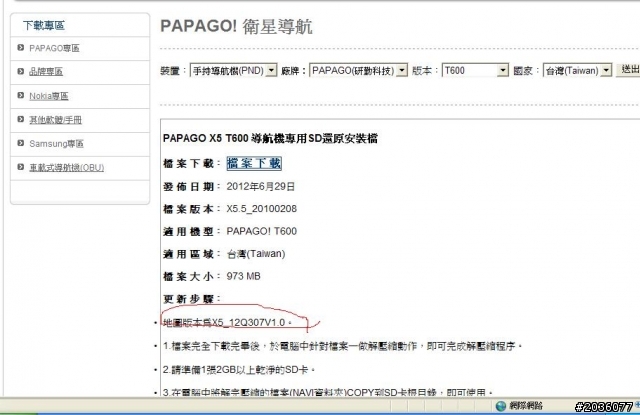
Task: Click the 送出 submit button
Action: coord(629,70)
